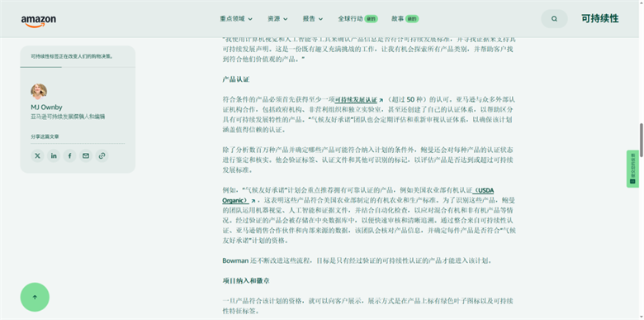Click the external-link arrow after USDA Organic

pyautogui.click(x=253, y=201)
